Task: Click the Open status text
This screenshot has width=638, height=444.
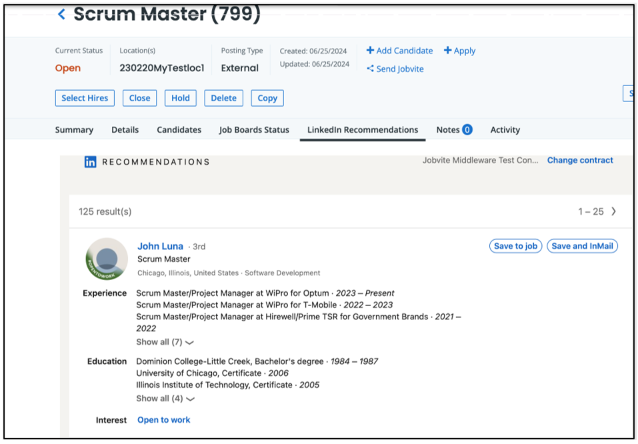Action: tap(68, 68)
